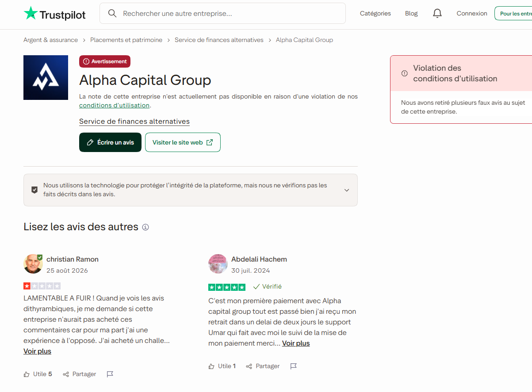Flag Abdelali Hachem's review

[293, 366]
